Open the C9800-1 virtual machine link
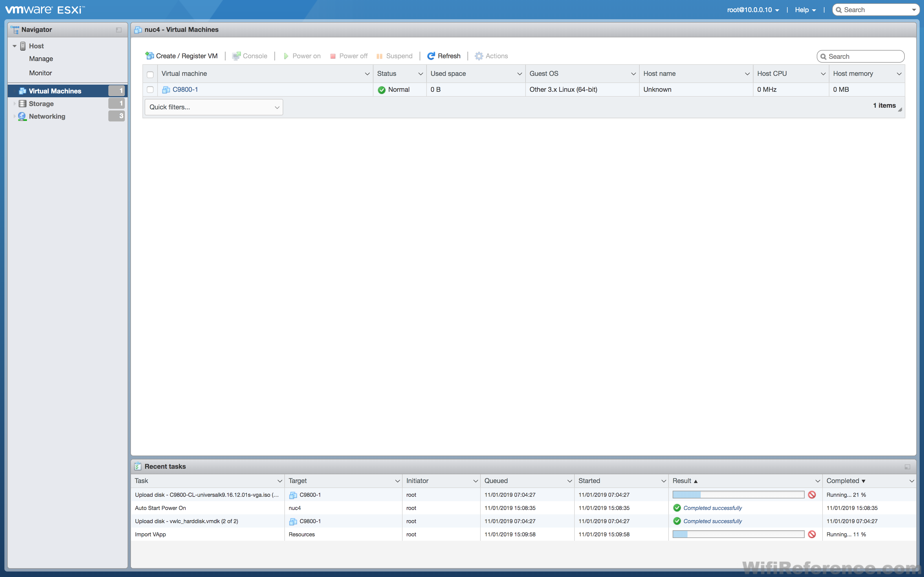Viewport: 924px width, 577px height. (185, 89)
